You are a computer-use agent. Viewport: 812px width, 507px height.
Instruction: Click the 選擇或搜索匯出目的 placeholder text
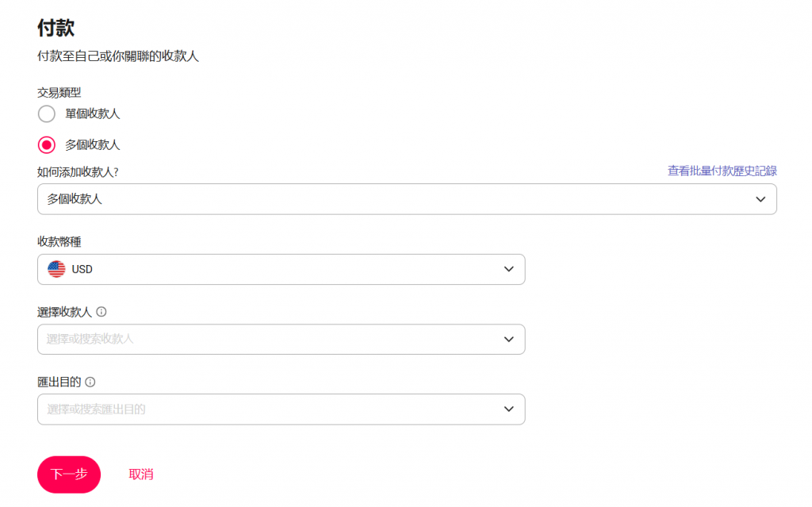click(x=96, y=409)
